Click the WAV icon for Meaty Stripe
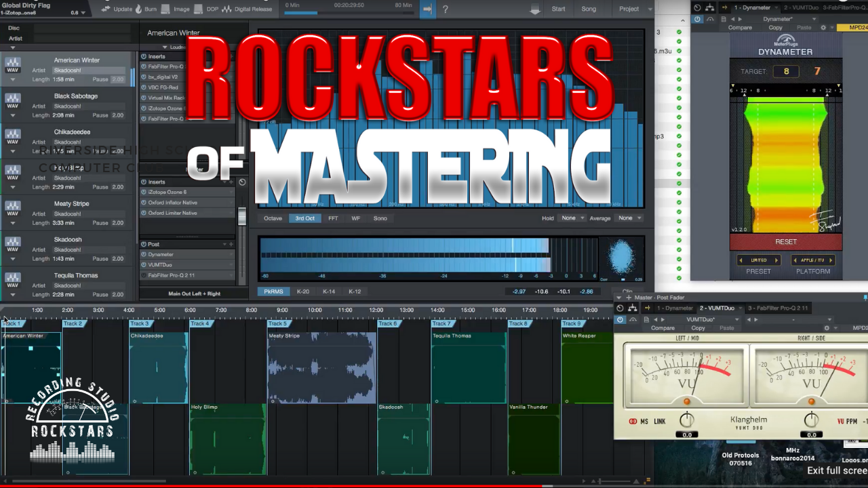The image size is (868, 488). [12, 209]
